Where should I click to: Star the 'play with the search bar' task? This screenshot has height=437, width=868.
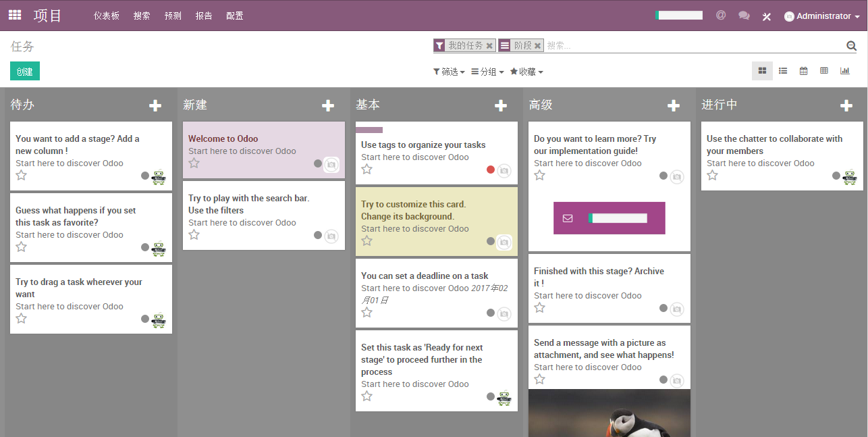tap(194, 235)
